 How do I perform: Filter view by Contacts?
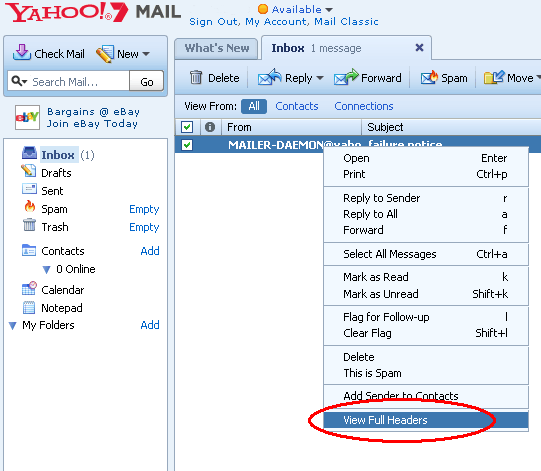coord(297,106)
